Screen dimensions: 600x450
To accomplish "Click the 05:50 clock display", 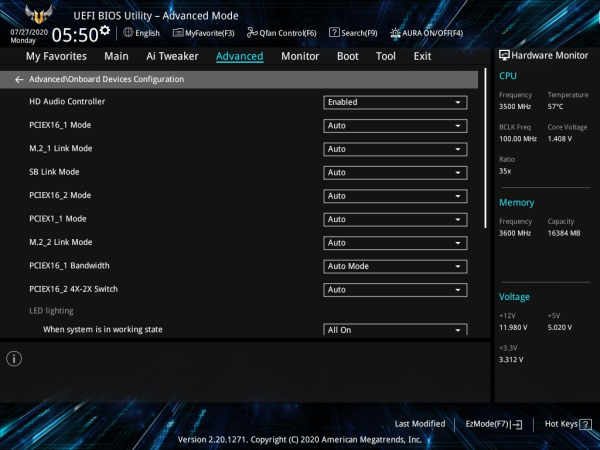I will point(75,35).
